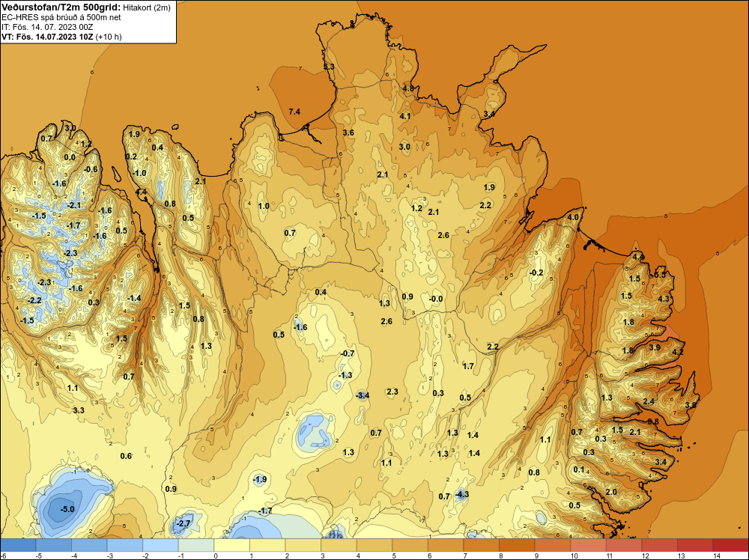The width and height of the screenshot is (749, 560).
Task: Click the -0.0 temperature value
Action: [436, 299]
